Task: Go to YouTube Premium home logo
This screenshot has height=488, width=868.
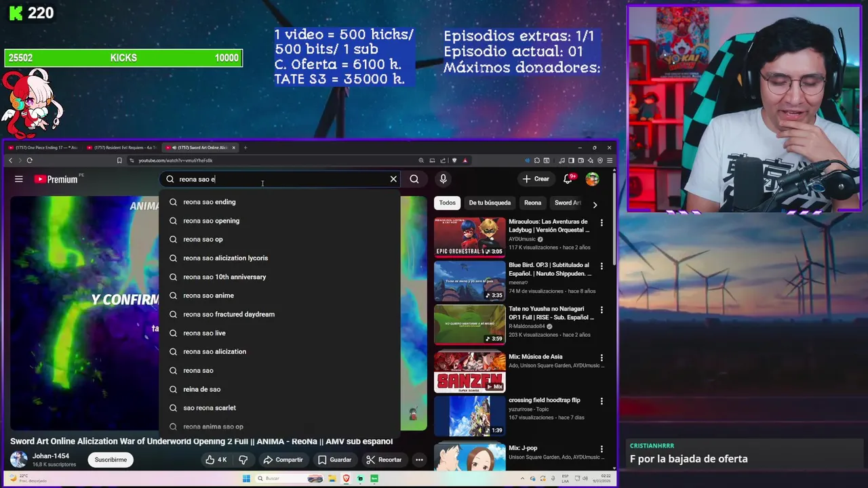Action: pos(57,179)
